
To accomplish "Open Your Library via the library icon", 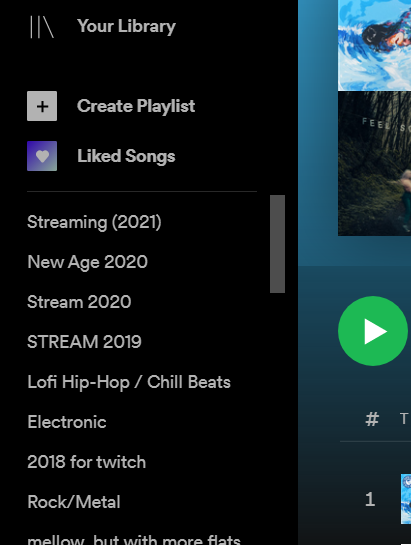I will click(42, 27).
